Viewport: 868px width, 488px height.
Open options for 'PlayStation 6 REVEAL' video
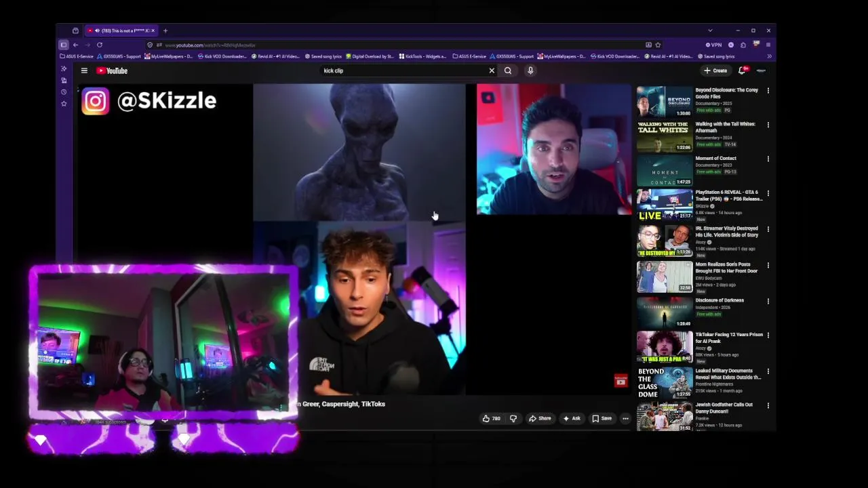pyautogui.click(x=768, y=193)
